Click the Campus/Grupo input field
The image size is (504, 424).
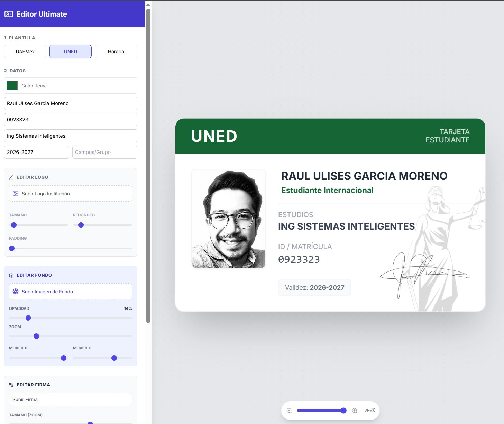pyautogui.click(x=105, y=152)
